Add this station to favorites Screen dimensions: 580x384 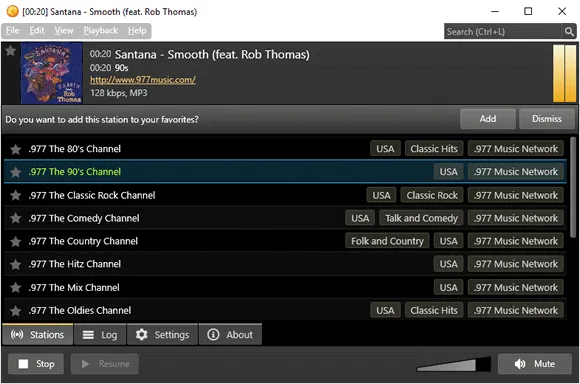(488, 119)
